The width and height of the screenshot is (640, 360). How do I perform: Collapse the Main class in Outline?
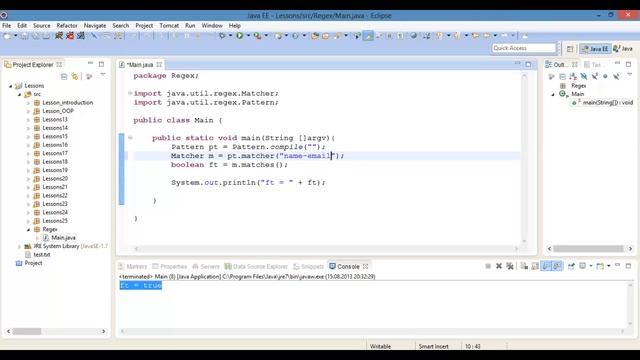[553, 94]
